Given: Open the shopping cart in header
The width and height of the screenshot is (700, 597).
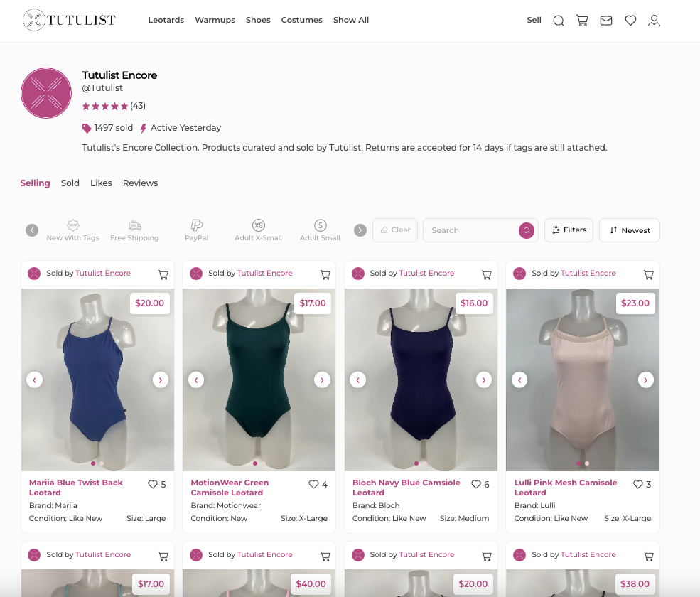Looking at the screenshot, I should tap(582, 21).
